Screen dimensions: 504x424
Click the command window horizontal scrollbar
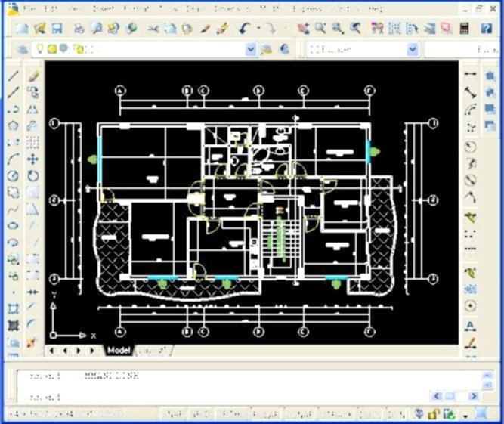pyautogui.click(x=454, y=396)
